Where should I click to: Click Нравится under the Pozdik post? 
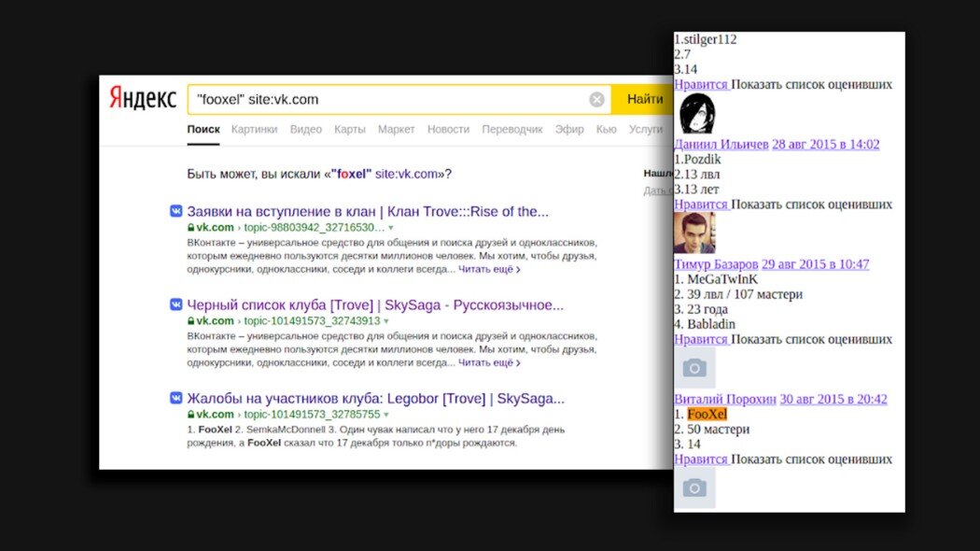click(701, 205)
